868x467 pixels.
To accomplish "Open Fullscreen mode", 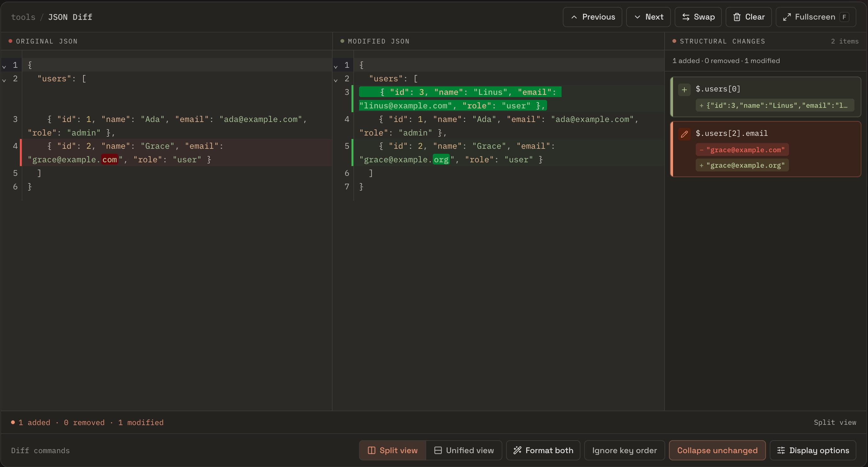I will pyautogui.click(x=815, y=17).
